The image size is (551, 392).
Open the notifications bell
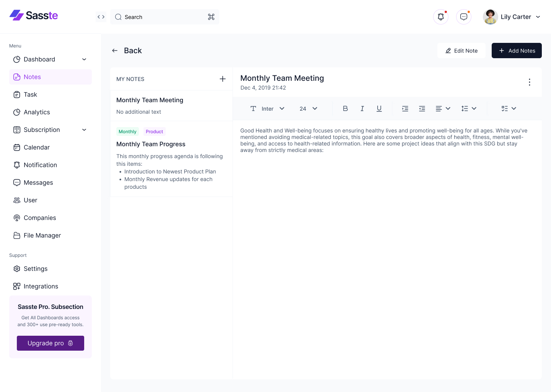tap(440, 16)
